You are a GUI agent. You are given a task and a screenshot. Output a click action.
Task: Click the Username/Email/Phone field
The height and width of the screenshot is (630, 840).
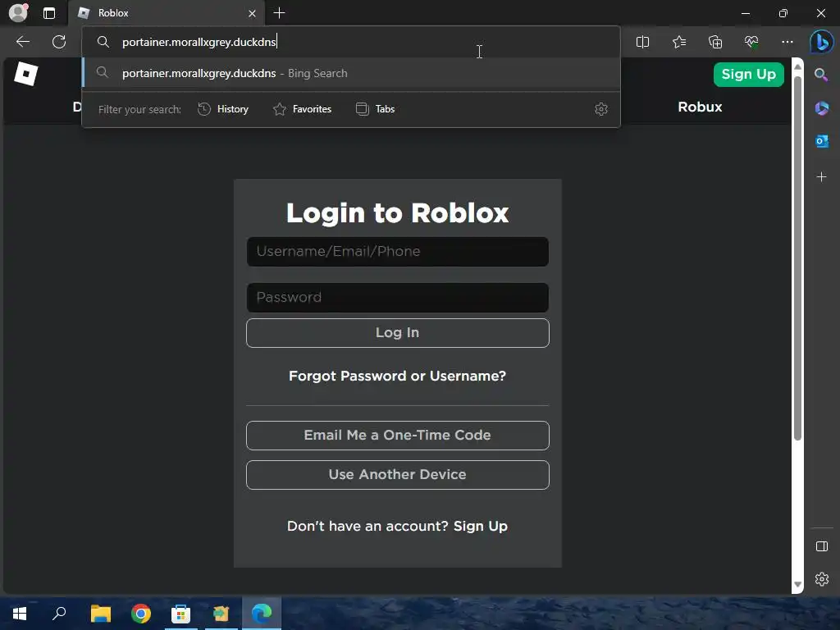397,252
